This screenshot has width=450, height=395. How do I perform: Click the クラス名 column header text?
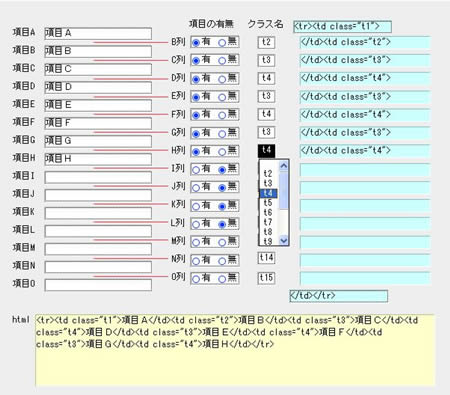click(266, 24)
